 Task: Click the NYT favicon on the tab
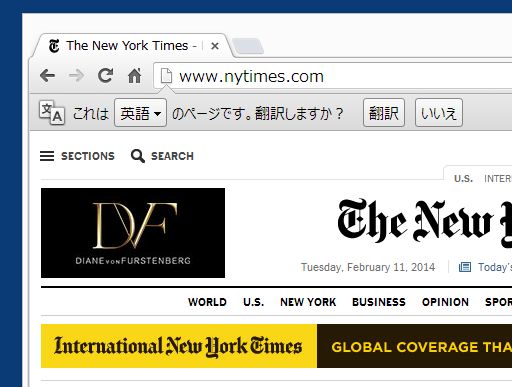pyautogui.click(x=54, y=46)
